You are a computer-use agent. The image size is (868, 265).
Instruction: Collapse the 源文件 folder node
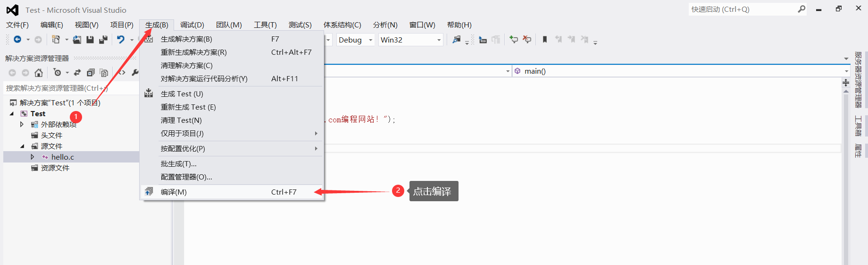coord(22,146)
